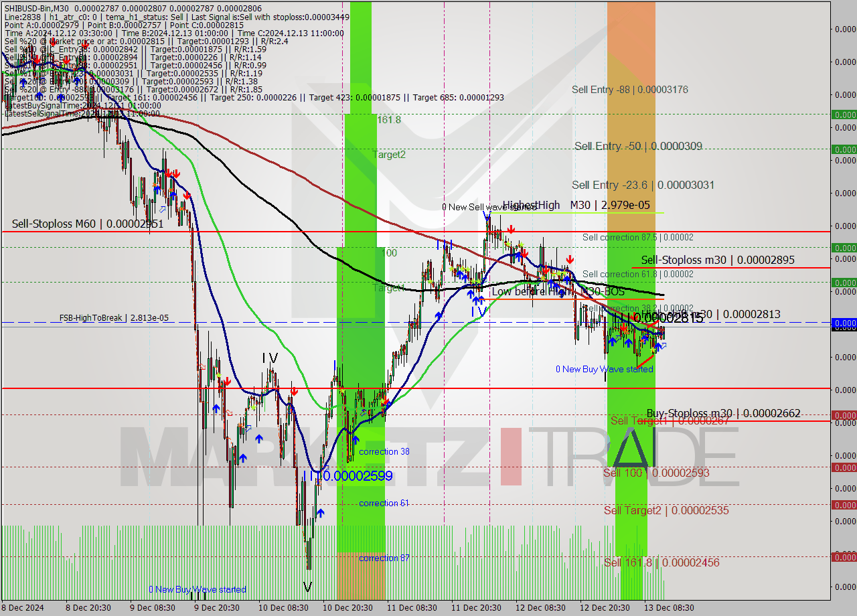Screen dimensions: 857x616
Task: Click the '10 Dec 20:30' time axis label
Action: coord(347,608)
